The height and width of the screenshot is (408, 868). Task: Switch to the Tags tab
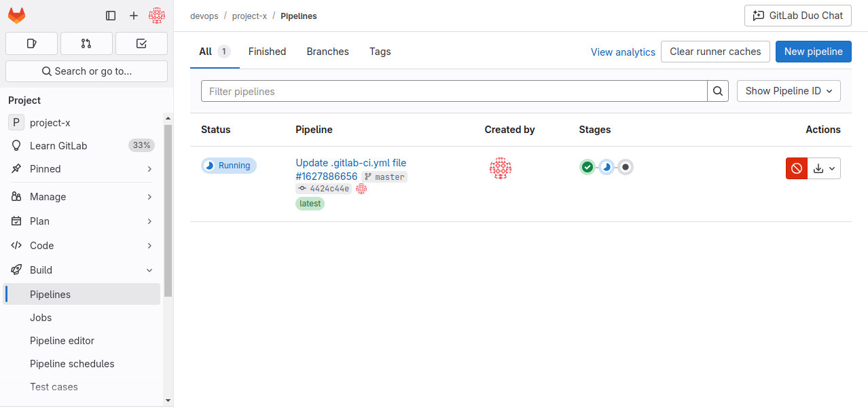pyautogui.click(x=380, y=52)
